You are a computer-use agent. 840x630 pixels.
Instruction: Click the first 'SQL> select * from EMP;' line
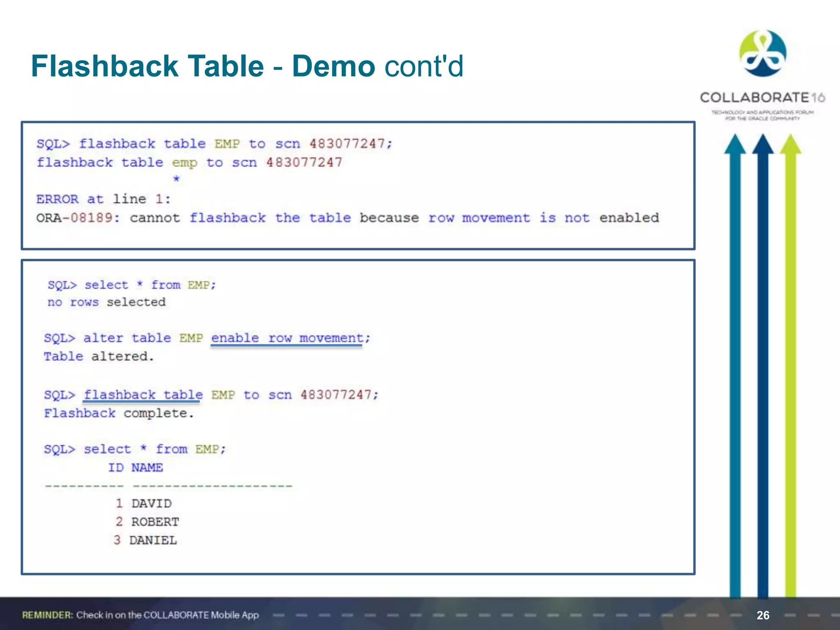[x=132, y=285]
